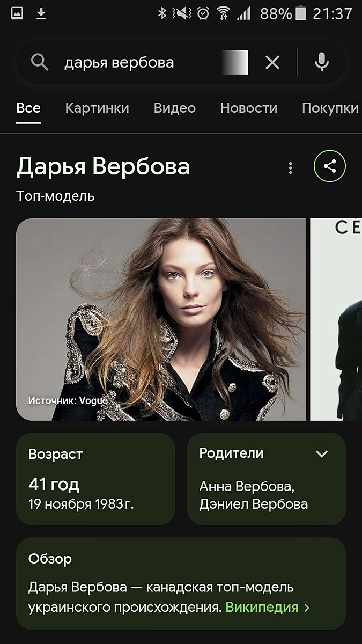Start voice search with microphone icon
This screenshot has width=362, height=644.
click(322, 63)
